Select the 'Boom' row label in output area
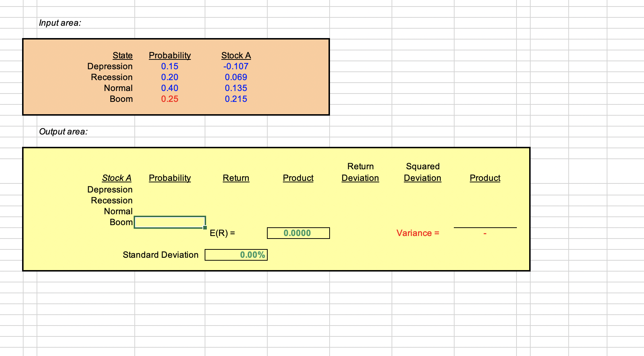This screenshot has width=644, height=356. 121,222
